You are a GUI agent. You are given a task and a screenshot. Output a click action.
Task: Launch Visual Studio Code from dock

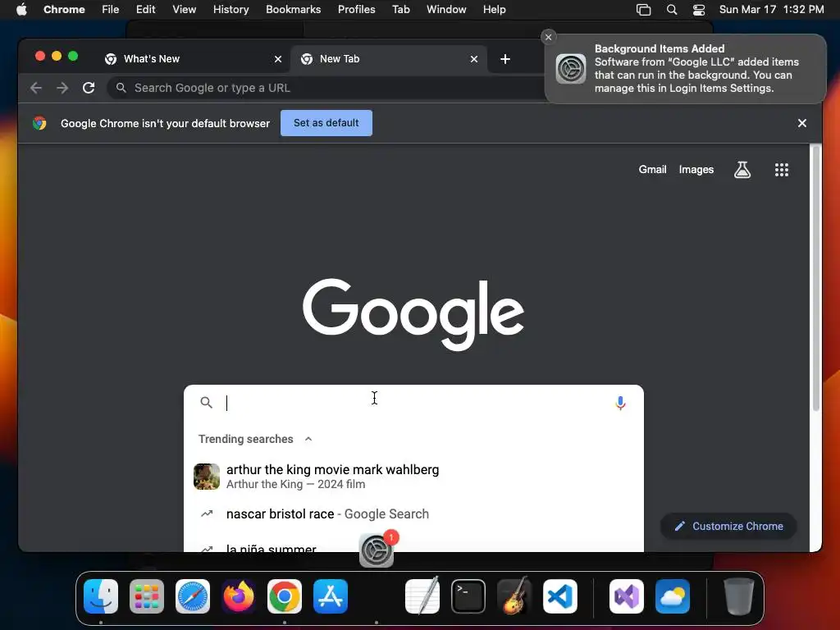point(560,596)
